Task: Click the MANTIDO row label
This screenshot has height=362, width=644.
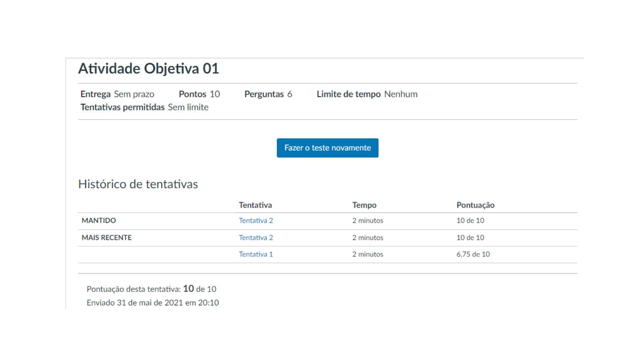Action: [x=99, y=220]
